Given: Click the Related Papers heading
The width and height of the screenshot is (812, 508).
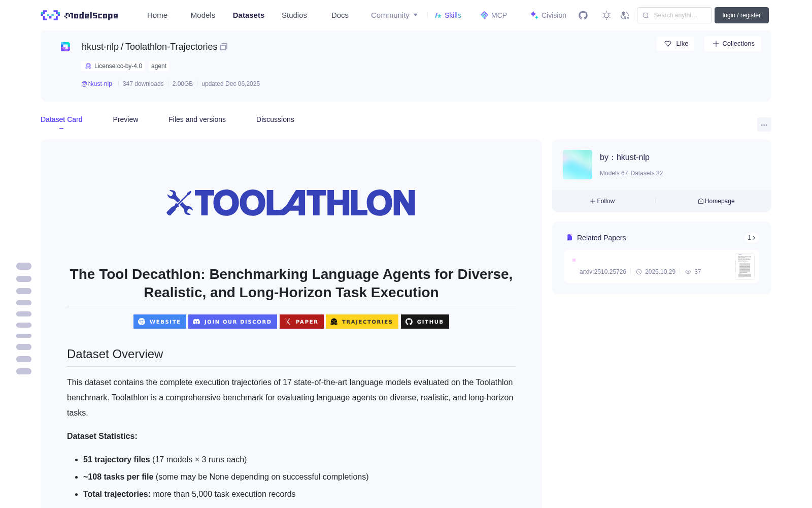Looking at the screenshot, I should tap(601, 238).
